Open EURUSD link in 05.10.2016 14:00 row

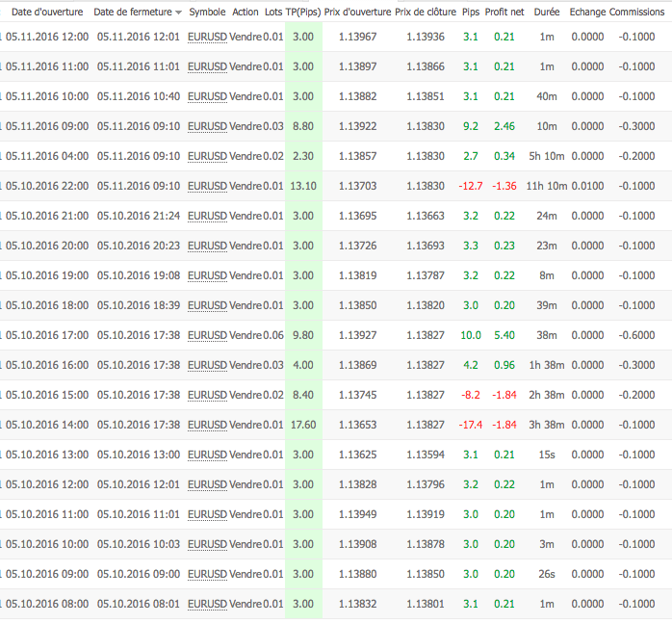pyautogui.click(x=207, y=425)
